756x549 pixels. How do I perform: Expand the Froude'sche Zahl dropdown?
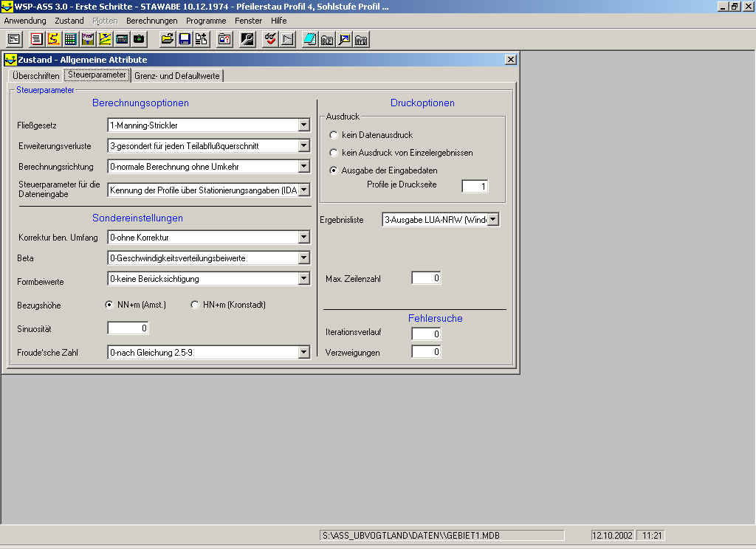[x=303, y=352]
